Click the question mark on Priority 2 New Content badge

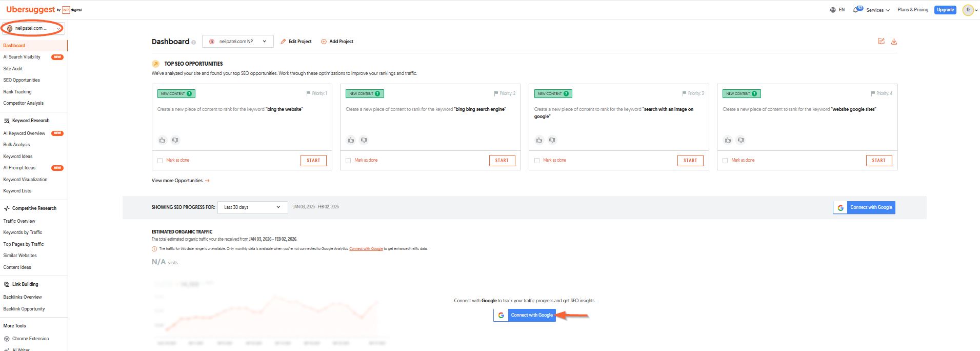click(377, 94)
